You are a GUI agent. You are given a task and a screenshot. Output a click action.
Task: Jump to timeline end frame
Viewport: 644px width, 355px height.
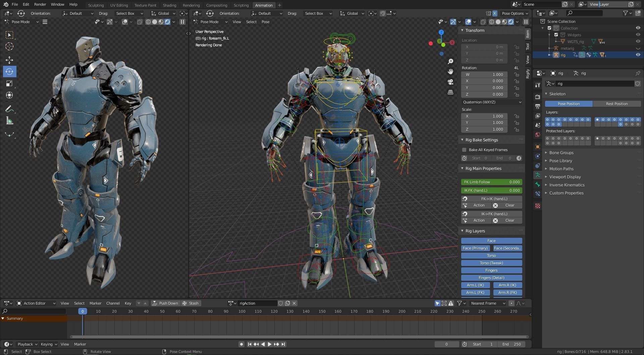click(x=283, y=344)
